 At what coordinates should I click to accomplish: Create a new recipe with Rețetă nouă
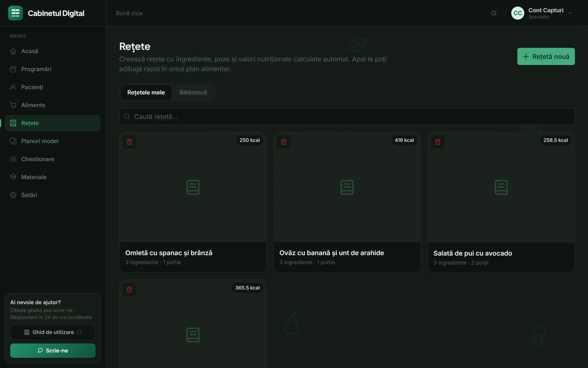coord(546,56)
